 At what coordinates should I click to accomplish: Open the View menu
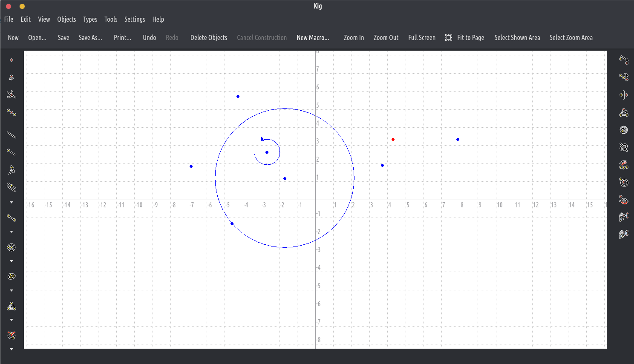[44, 19]
